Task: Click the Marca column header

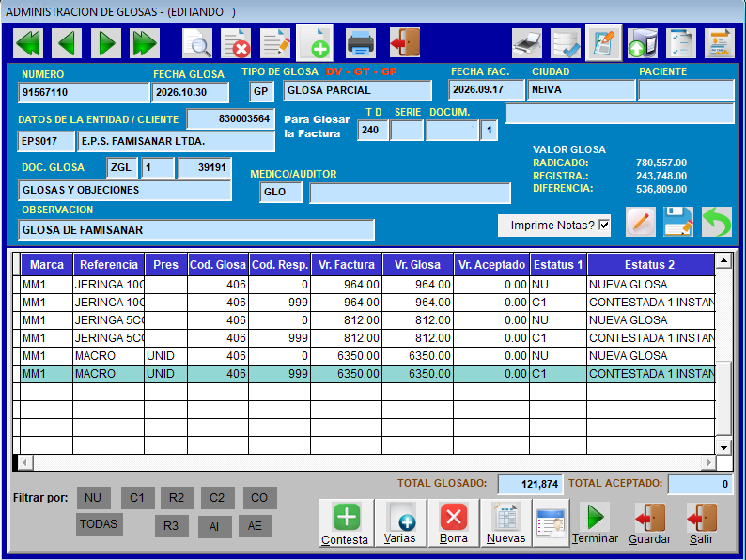Action: [47, 265]
